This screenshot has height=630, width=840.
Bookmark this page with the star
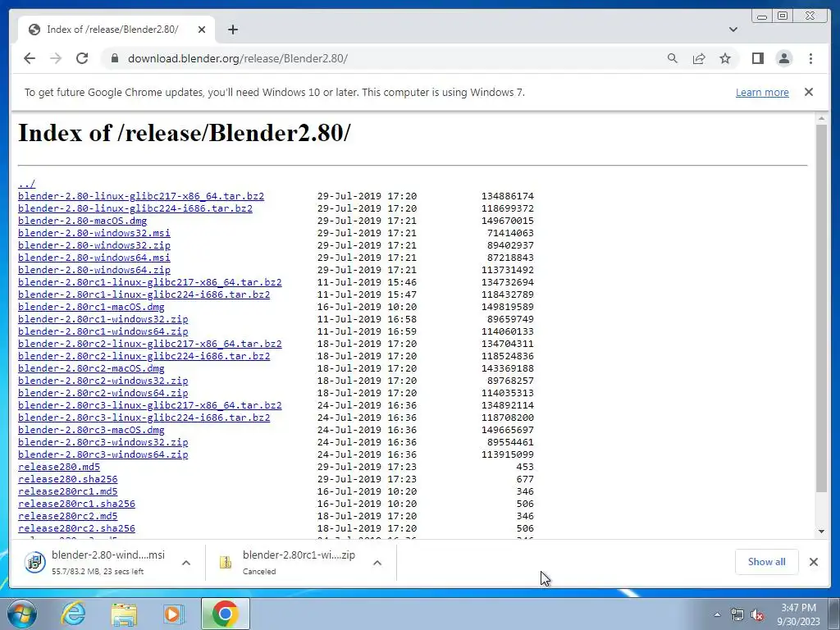point(725,58)
